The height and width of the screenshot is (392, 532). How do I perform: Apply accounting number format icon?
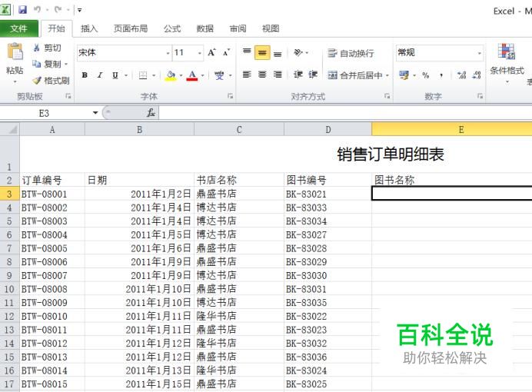tap(404, 75)
